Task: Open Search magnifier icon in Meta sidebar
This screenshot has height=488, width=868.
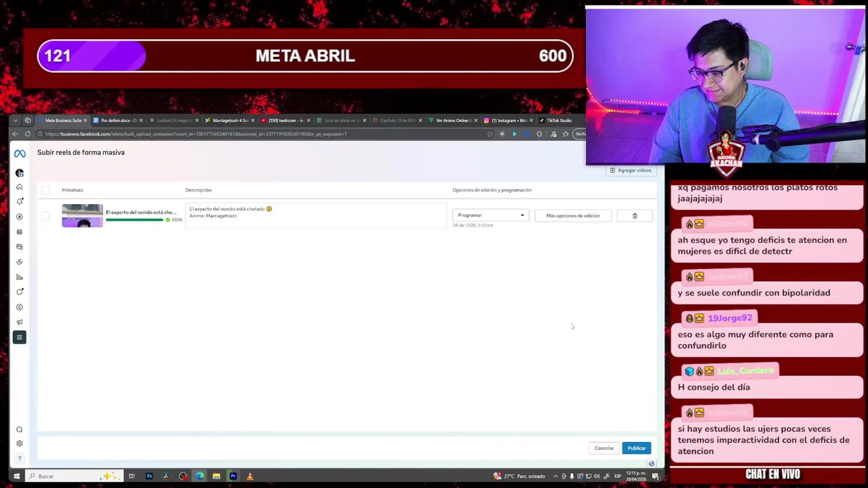Action: [20, 430]
